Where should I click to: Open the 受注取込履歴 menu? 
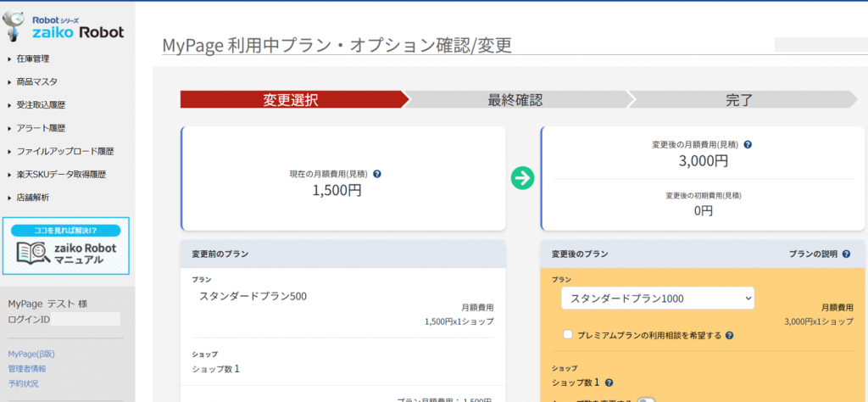[x=41, y=105]
